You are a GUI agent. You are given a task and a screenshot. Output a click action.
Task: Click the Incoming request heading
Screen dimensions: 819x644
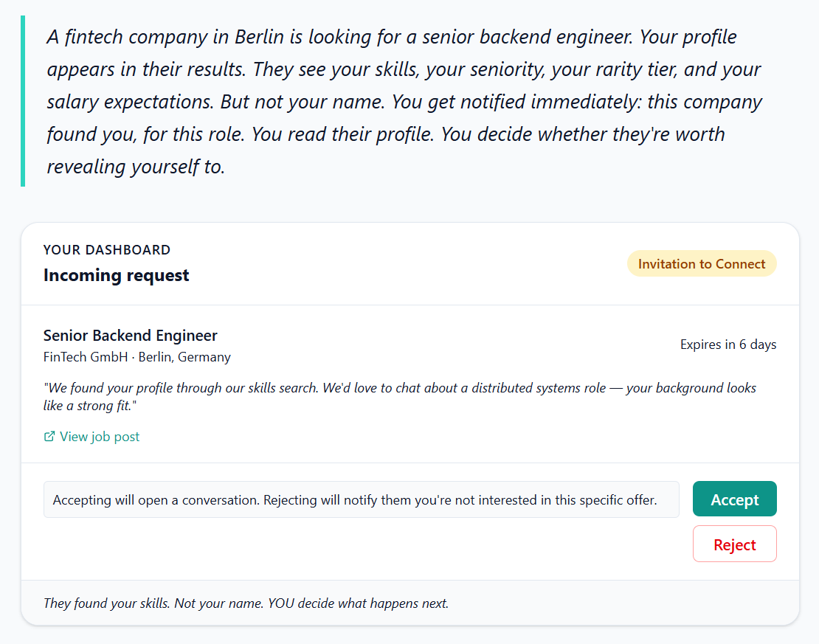click(116, 275)
